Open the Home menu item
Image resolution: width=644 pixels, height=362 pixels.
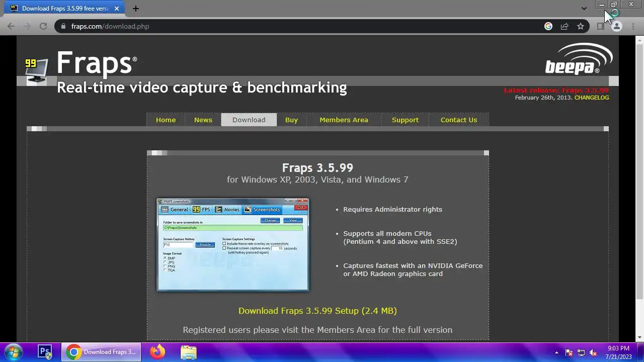(166, 120)
